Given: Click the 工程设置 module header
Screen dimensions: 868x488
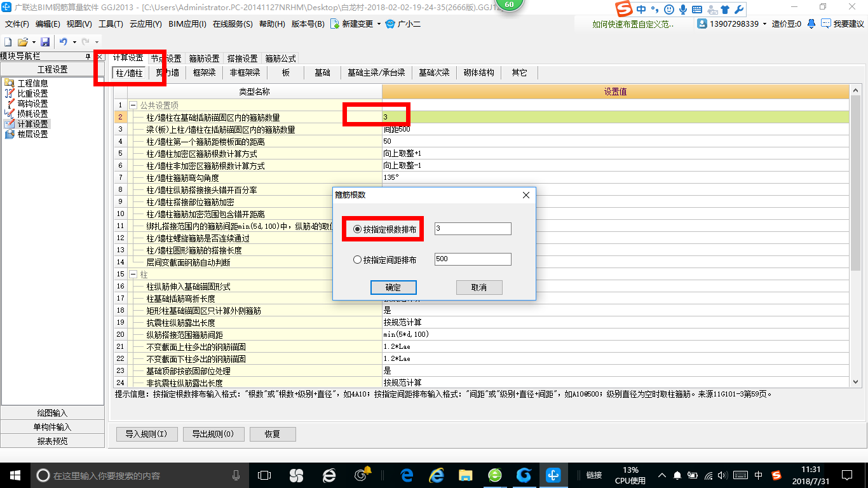Looking at the screenshot, I should tap(52, 70).
